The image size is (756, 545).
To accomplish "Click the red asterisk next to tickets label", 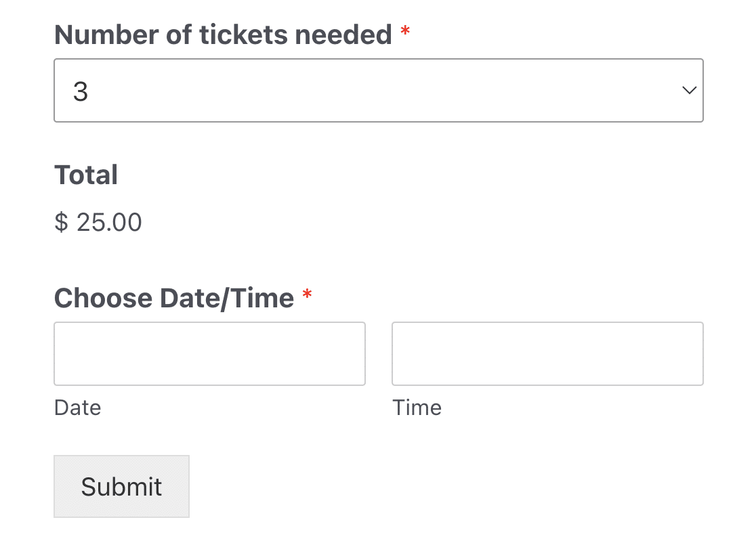I will (404, 30).
